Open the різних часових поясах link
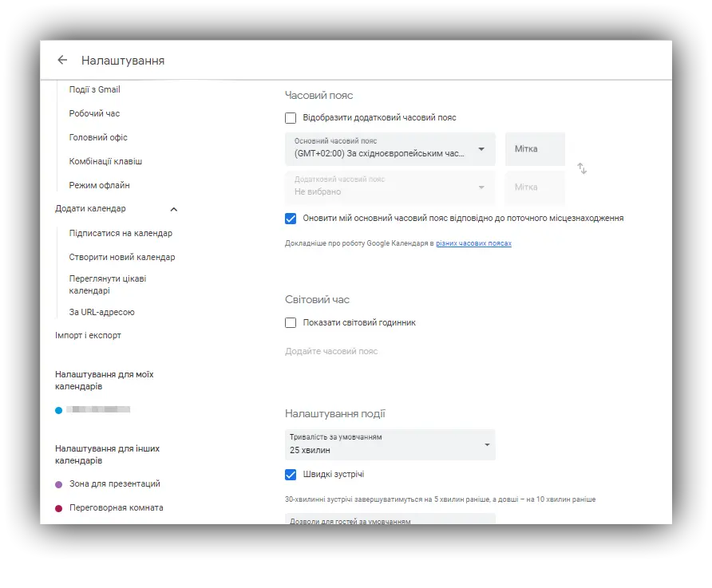The width and height of the screenshot is (712, 588). click(473, 243)
